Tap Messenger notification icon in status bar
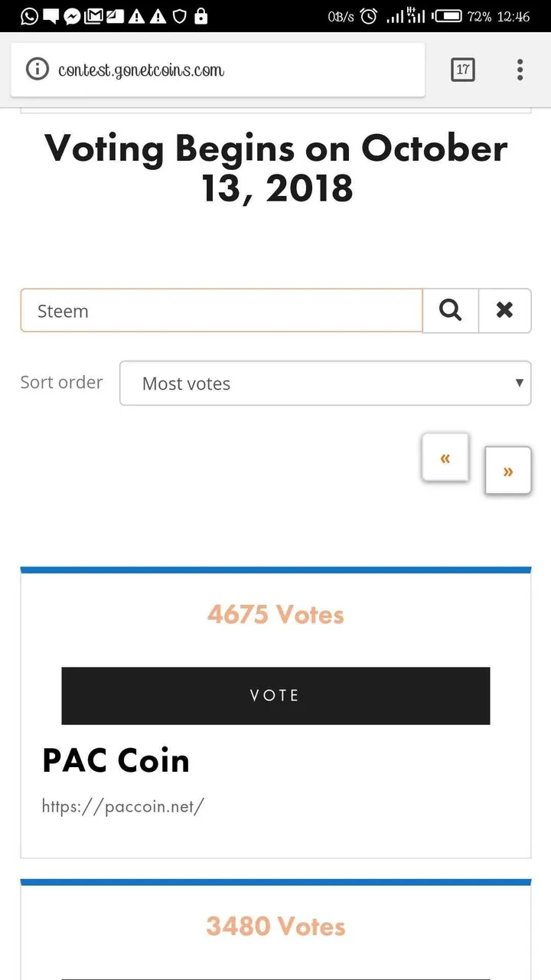 pyautogui.click(x=72, y=16)
